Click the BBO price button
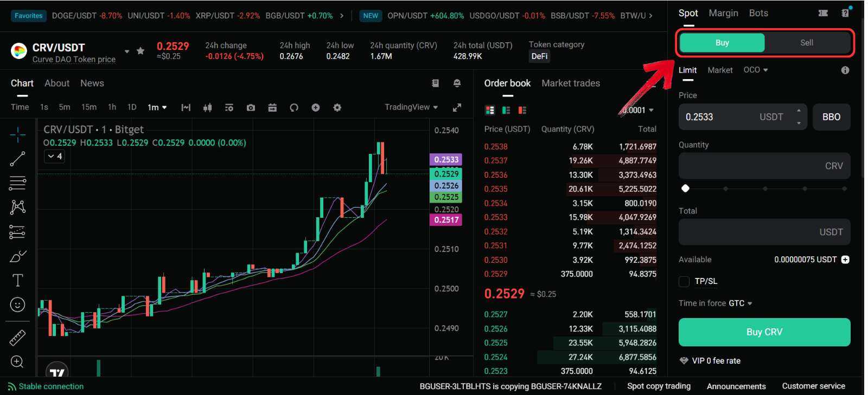This screenshot has height=395, width=868. click(831, 117)
